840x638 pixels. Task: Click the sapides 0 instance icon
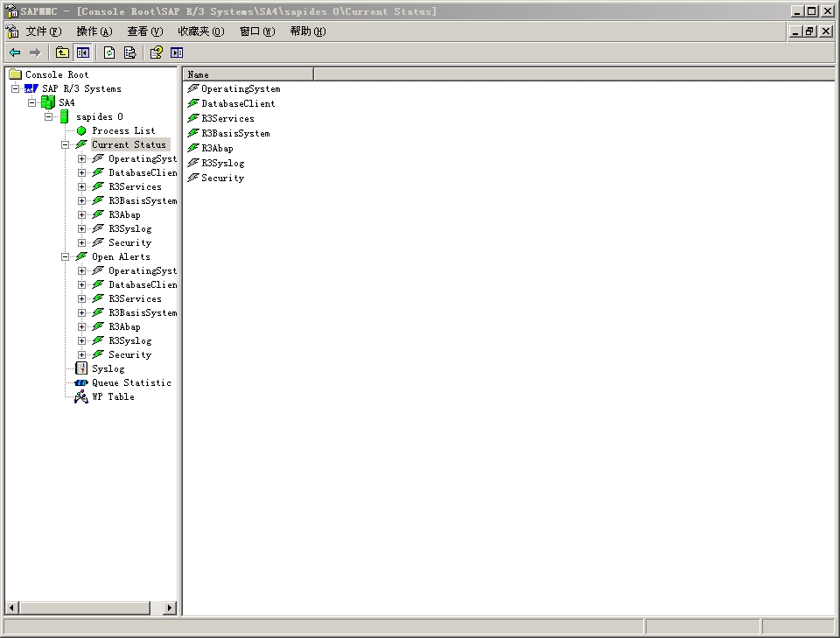(x=64, y=116)
